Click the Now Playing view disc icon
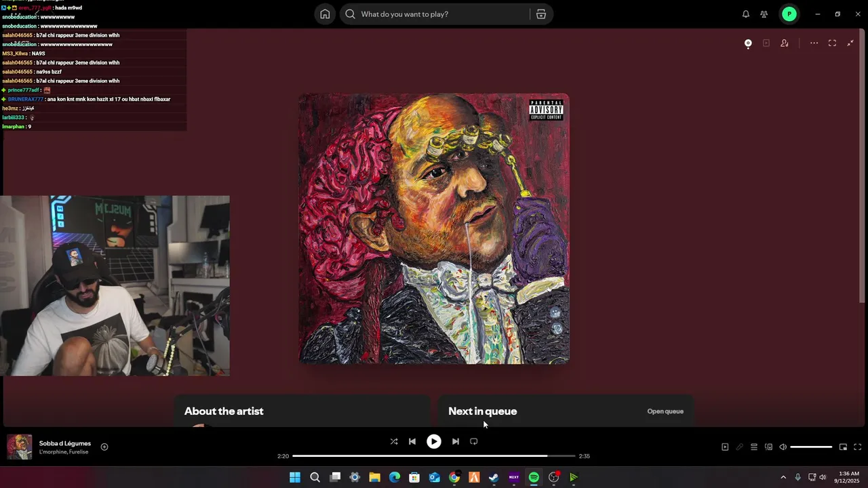The width and height of the screenshot is (868, 488). pos(748,43)
